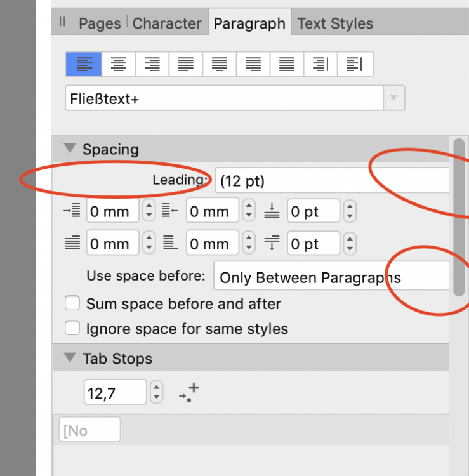The width and height of the screenshot is (469, 476).
Task: Click the Leading value field
Action: (330, 181)
